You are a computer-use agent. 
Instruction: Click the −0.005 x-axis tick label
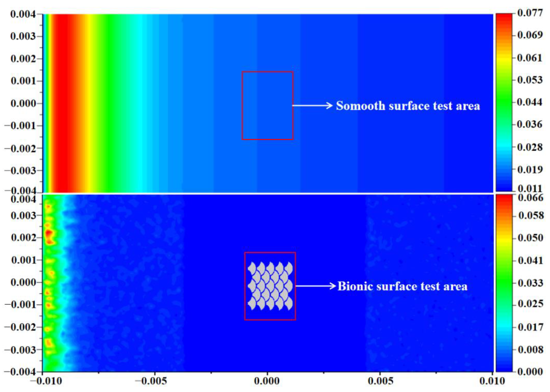point(151,381)
